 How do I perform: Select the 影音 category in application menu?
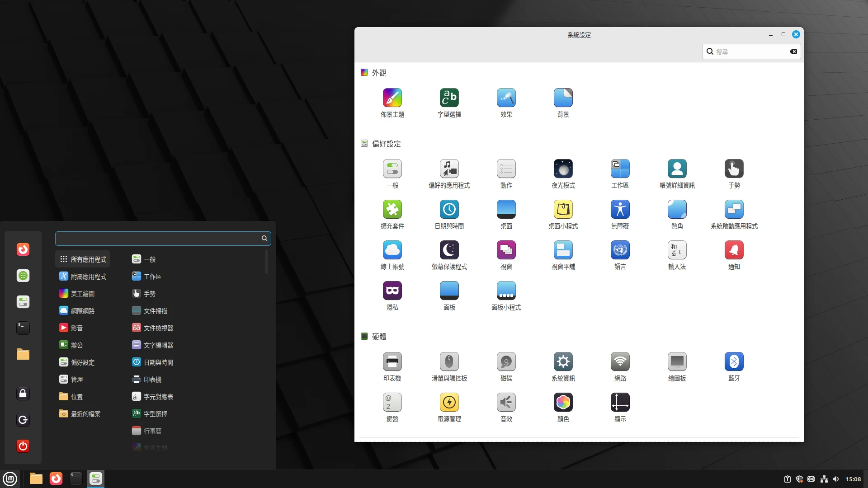[x=77, y=328]
